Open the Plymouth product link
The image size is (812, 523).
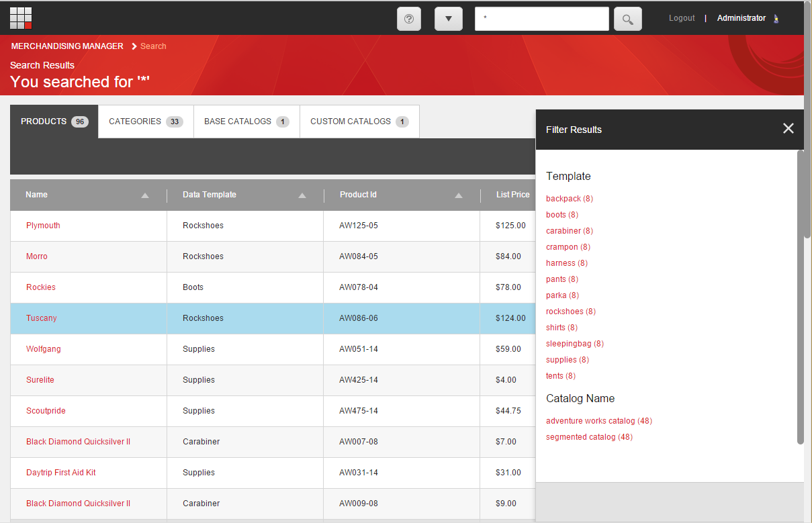(x=43, y=226)
